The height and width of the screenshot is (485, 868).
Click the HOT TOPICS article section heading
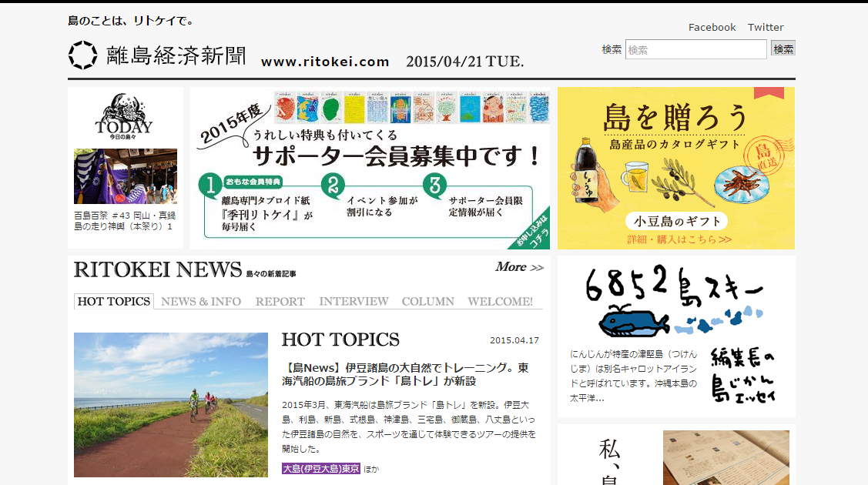(x=340, y=339)
